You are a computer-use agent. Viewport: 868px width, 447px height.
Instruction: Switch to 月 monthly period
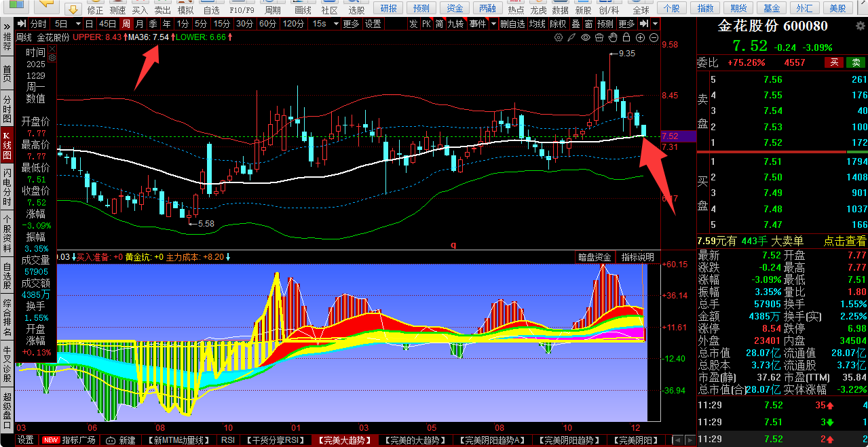click(140, 24)
